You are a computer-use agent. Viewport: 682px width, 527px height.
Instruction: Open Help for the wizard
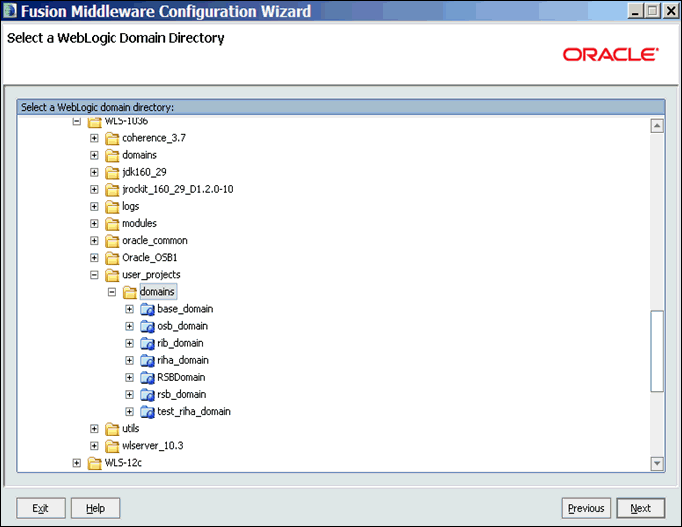95,508
